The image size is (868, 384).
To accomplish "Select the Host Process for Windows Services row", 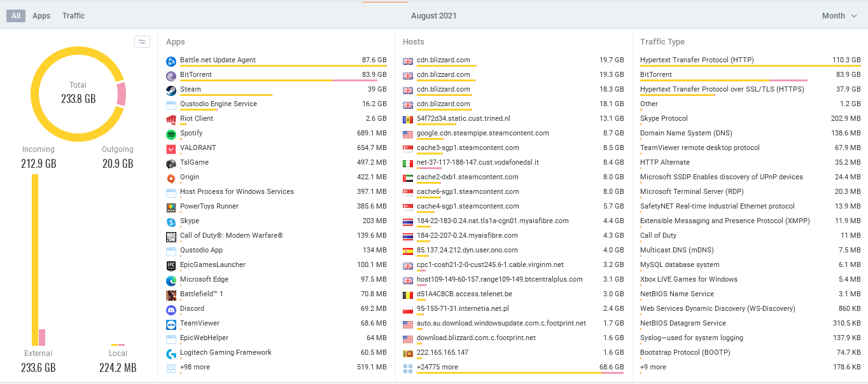I will (276, 192).
